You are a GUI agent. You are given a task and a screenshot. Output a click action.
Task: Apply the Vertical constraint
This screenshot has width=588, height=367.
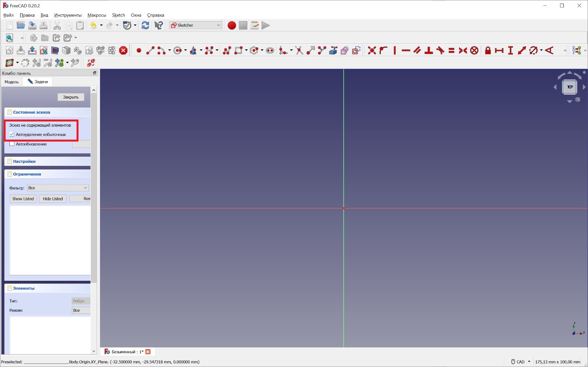395,50
